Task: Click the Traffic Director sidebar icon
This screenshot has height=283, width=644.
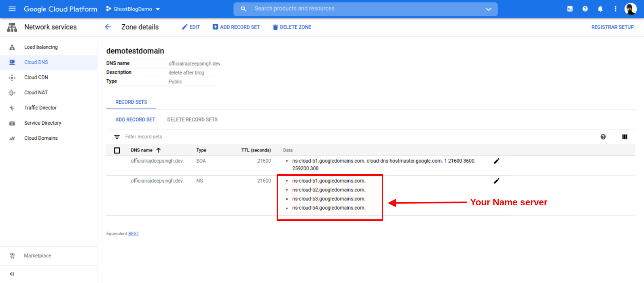Action: (12, 108)
